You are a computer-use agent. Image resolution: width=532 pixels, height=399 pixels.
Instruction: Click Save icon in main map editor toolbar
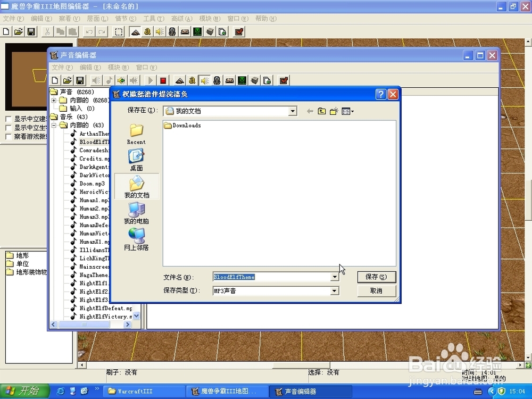pyautogui.click(x=31, y=32)
